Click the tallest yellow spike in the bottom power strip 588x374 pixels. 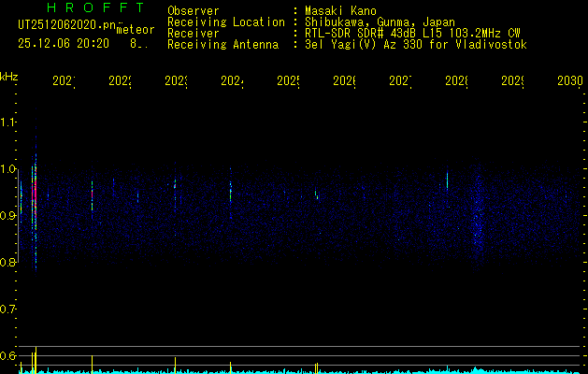36,360
